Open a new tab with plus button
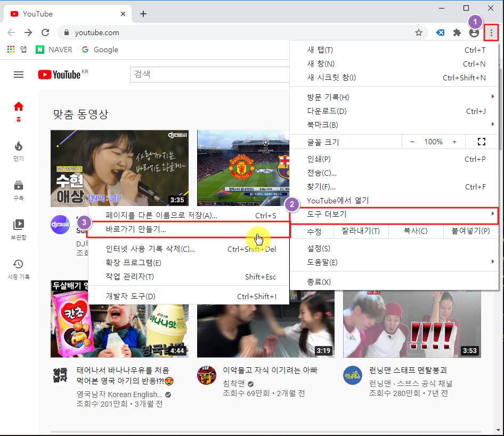This screenshot has height=436, width=504. pyautogui.click(x=143, y=14)
